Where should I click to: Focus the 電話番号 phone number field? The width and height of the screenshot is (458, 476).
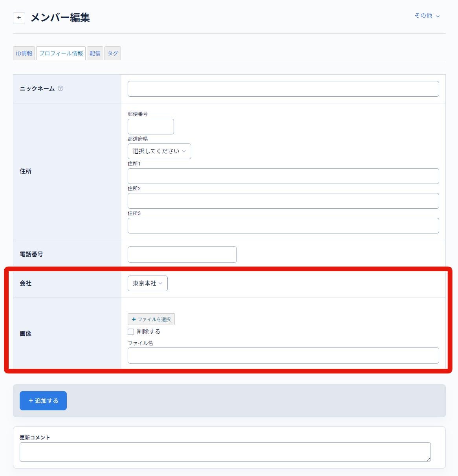(182, 254)
